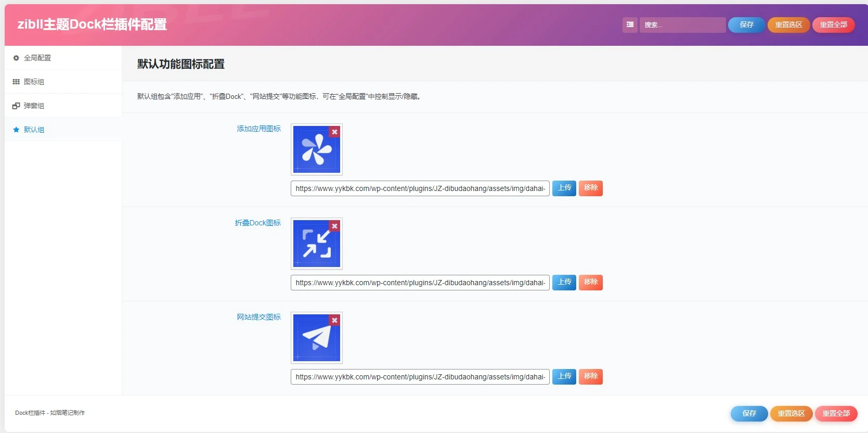Screen dimensions: 868x433
Task: Click 保存 button in top header
Action: 746,25
